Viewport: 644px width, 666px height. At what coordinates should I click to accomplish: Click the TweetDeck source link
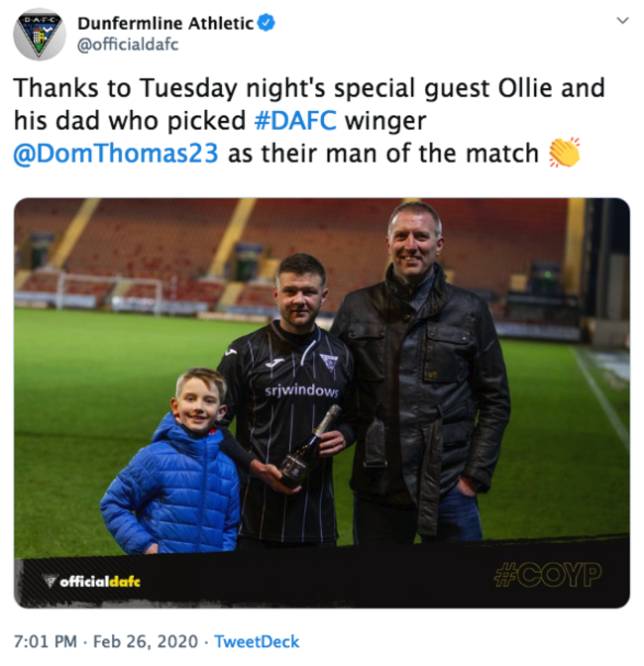pos(256,640)
